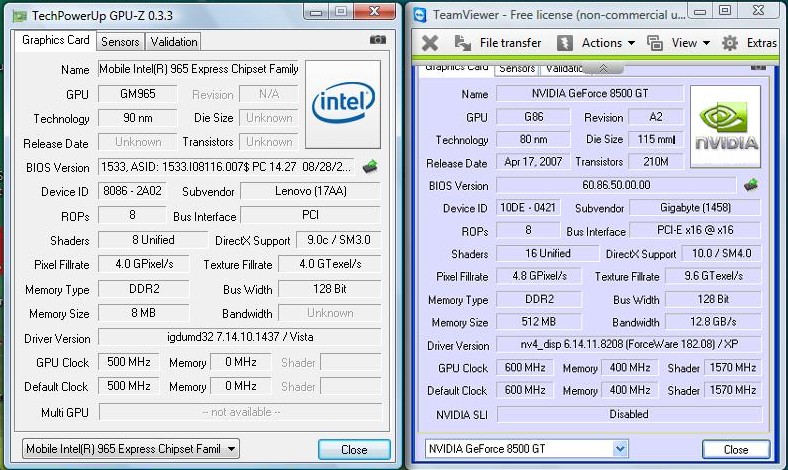Image resolution: width=788 pixels, height=470 pixels.
Task: Open File transfer in TeamViewer toolbar
Action: click(x=511, y=43)
